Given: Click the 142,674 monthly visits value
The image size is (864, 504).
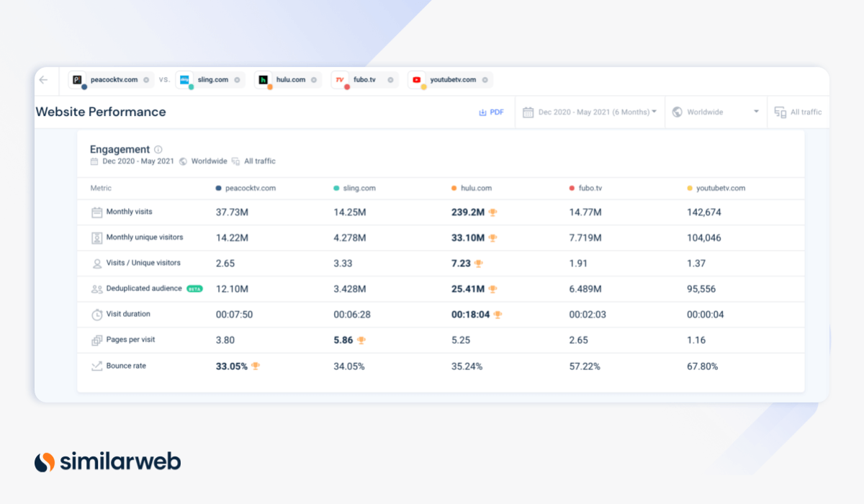Looking at the screenshot, I should coord(704,212).
